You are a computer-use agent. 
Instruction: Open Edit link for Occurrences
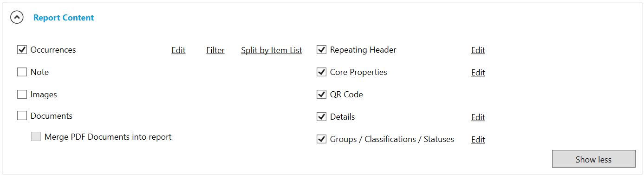(178, 50)
